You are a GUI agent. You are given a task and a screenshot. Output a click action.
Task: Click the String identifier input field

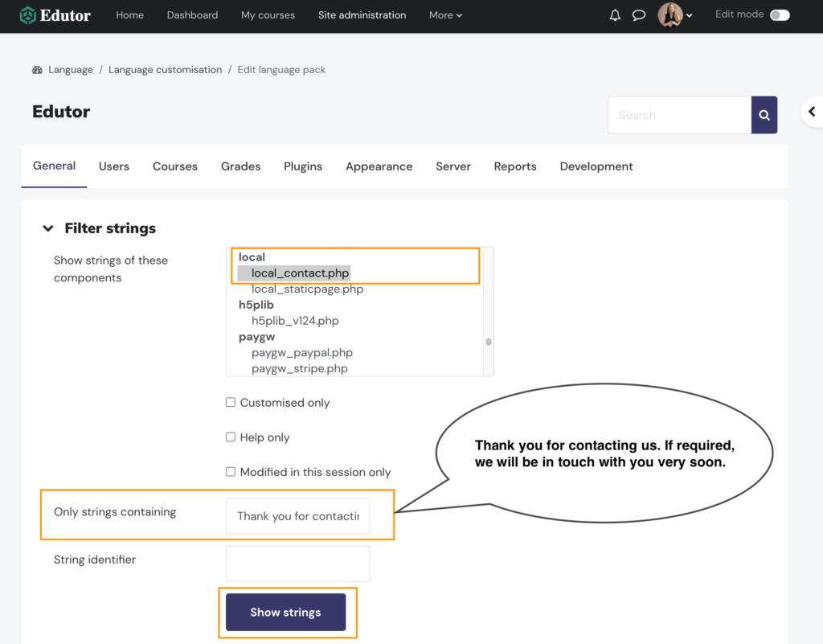[297, 563]
